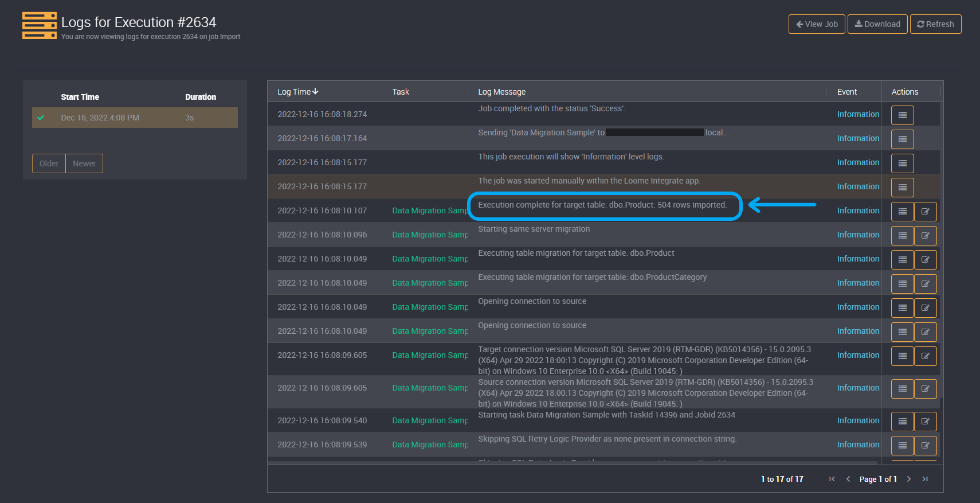
Task: Click edit icon for 'Skipping SQL Retry Logic' row
Action: point(926,446)
